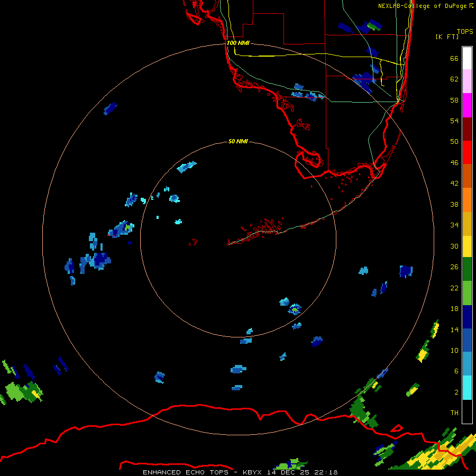Click the legend value "54"
This screenshot has width=476, height=476.
[454, 121]
